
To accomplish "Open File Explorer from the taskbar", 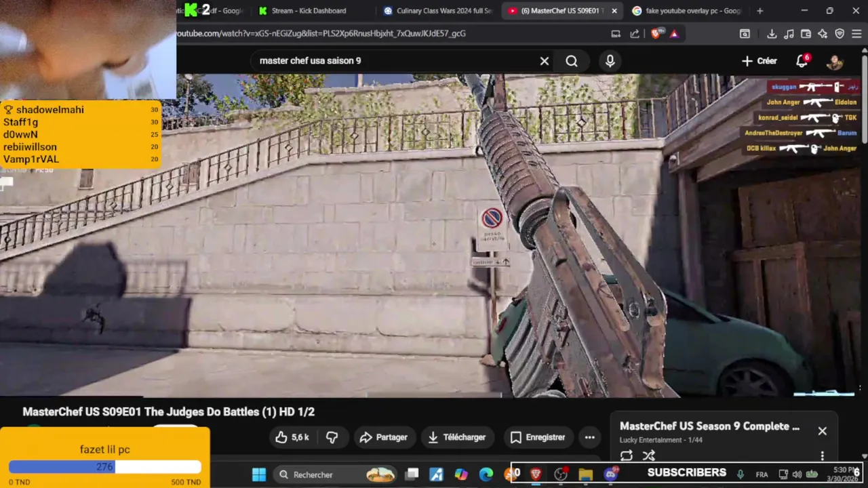I will click(585, 474).
